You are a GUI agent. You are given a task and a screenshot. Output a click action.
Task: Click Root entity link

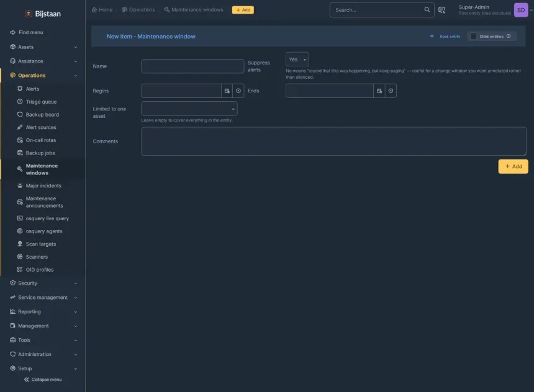point(450,37)
